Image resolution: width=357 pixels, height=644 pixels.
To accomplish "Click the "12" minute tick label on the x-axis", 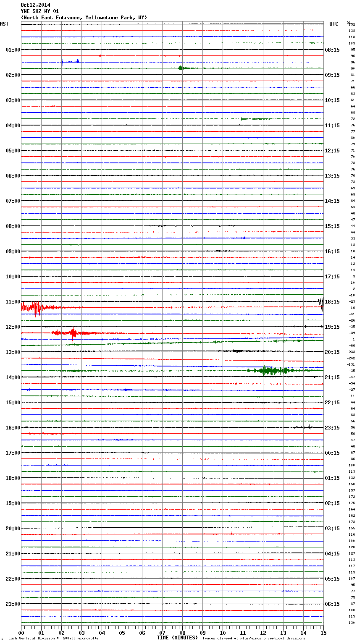I will [263, 633].
